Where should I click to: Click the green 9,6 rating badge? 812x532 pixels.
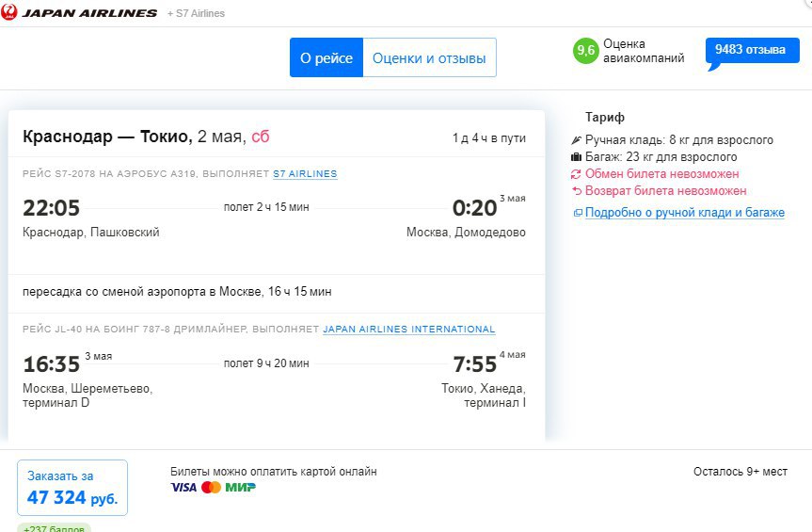coord(585,51)
